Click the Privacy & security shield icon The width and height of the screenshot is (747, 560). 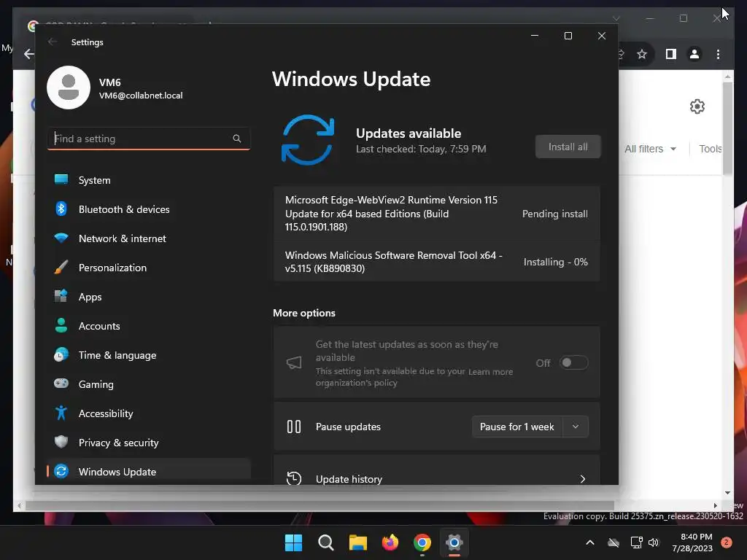[x=61, y=442]
